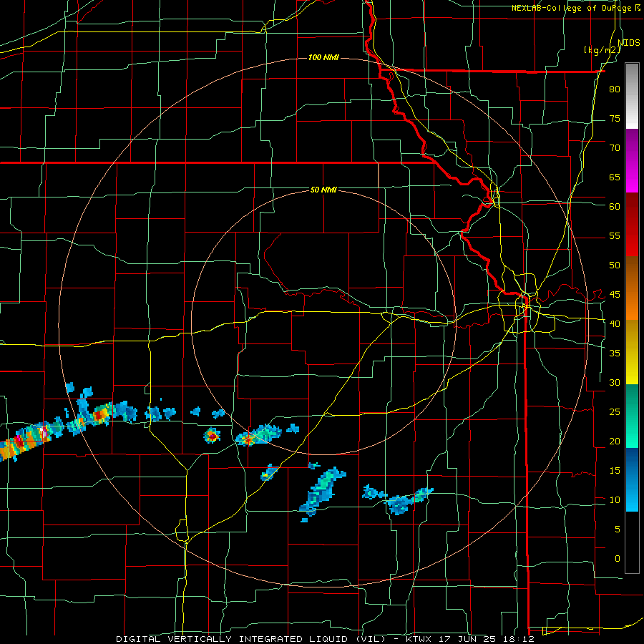Select the white-gray segment of the VIL color bar
The height and width of the screenshot is (644, 644).
point(632,96)
